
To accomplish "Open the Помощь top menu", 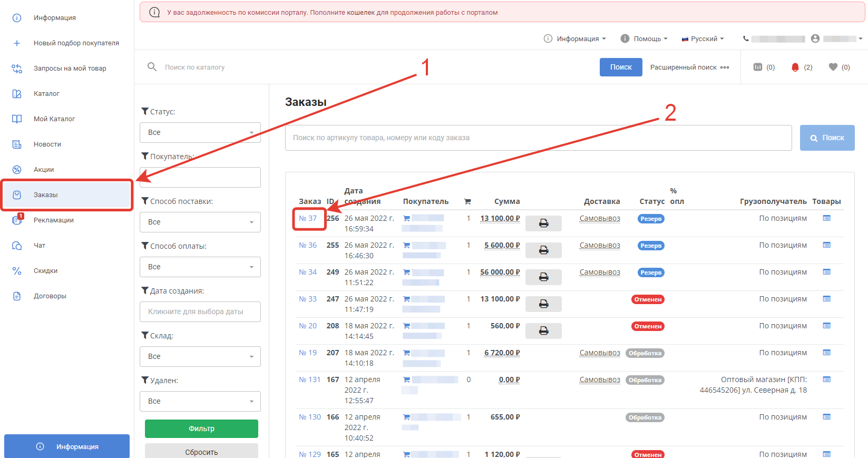I will (x=645, y=38).
